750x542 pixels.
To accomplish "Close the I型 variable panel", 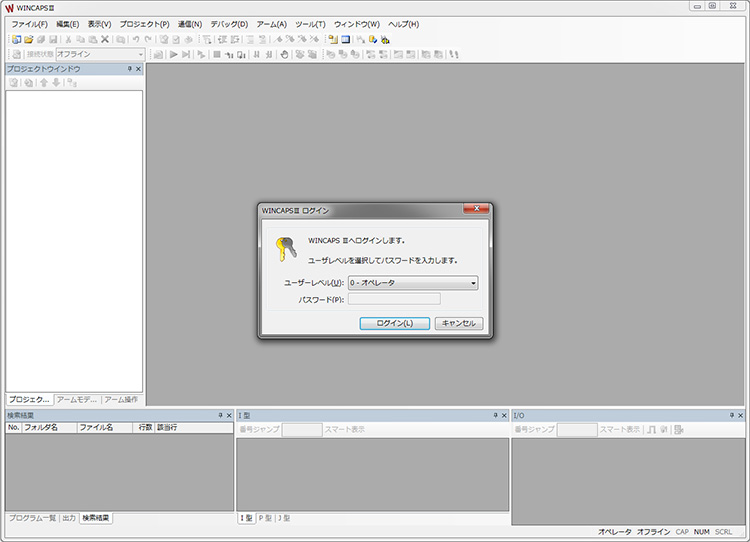I will [x=504, y=416].
